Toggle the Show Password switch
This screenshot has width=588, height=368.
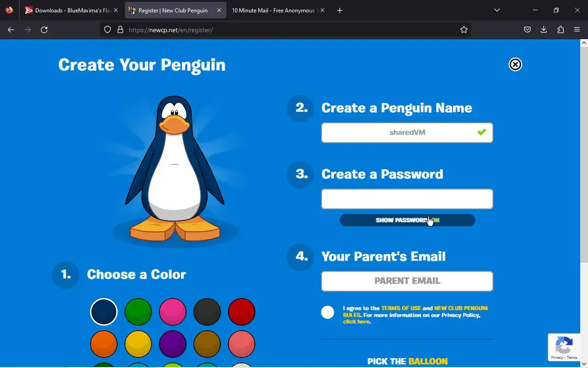tap(407, 220)
